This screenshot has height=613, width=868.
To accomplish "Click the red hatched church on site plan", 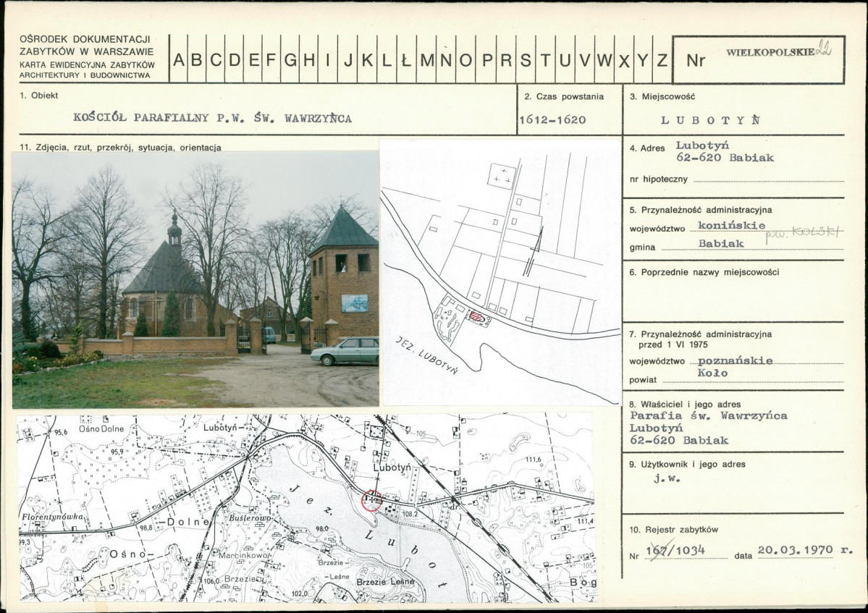I will pyautogui.click(x=476, y=316).
